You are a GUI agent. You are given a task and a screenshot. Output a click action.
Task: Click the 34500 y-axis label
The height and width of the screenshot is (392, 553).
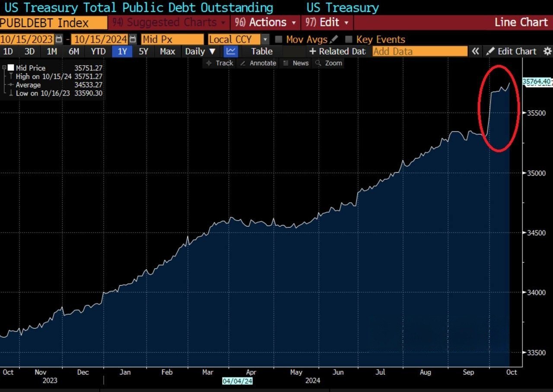537,233
